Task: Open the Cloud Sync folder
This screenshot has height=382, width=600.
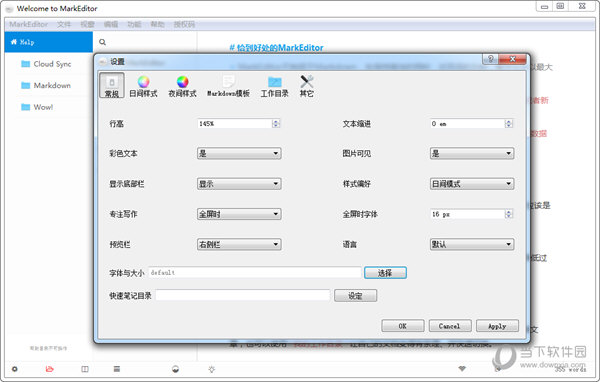Action: [x=46, y=64]
